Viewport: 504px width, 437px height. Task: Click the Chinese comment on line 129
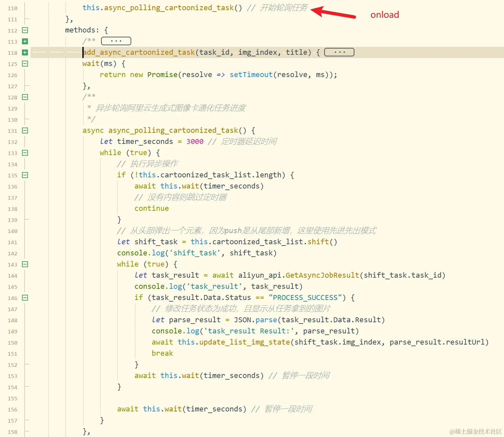pos(171,108)
